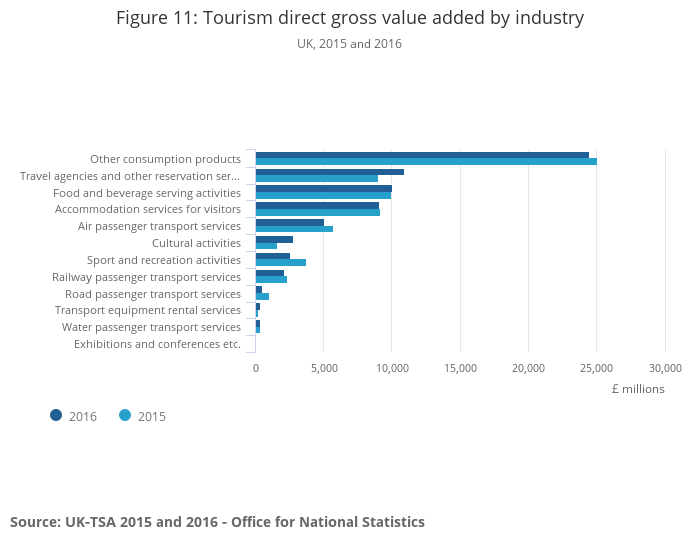Image resolution: width=700 pixels, height=549 pixels.
Task: Select the 2016 Travel agencies bar
Action: (329, 172)
